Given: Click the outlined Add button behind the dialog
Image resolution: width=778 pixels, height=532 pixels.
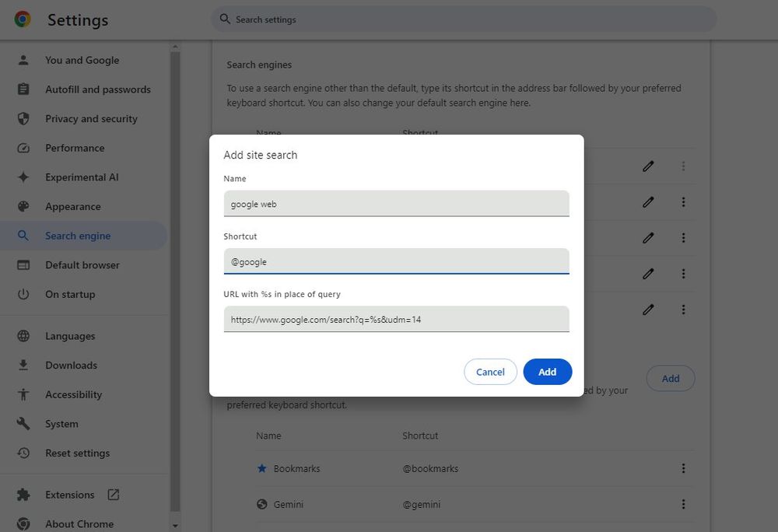Looking at the screenshot, I should (x=671, y=378).
